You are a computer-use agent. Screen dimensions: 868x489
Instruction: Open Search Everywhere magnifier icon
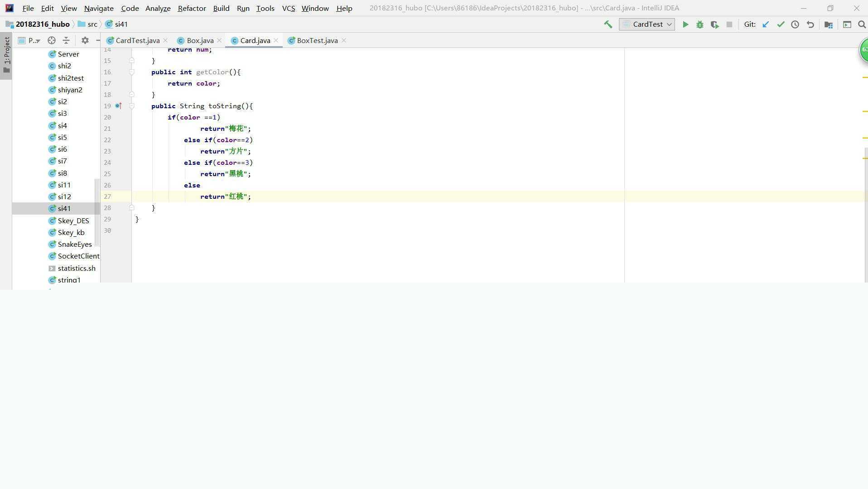click(862, 24)
